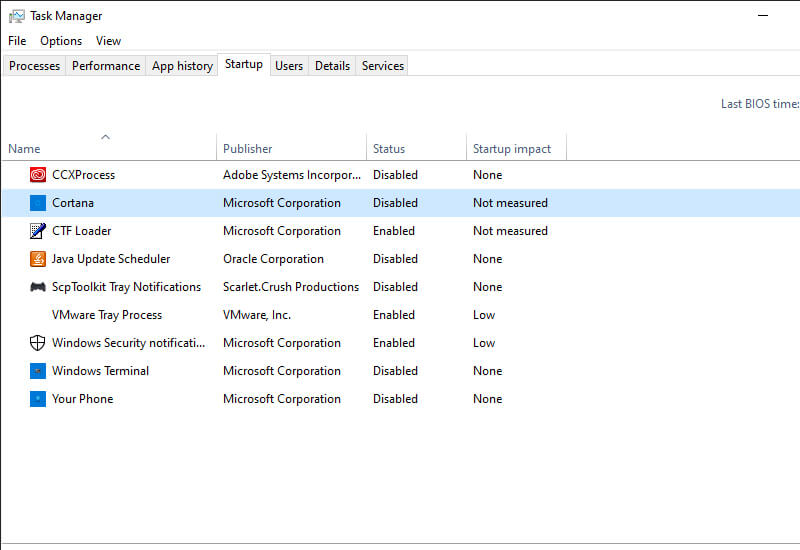Select the Windows Terminal entry

pos(101,371)
